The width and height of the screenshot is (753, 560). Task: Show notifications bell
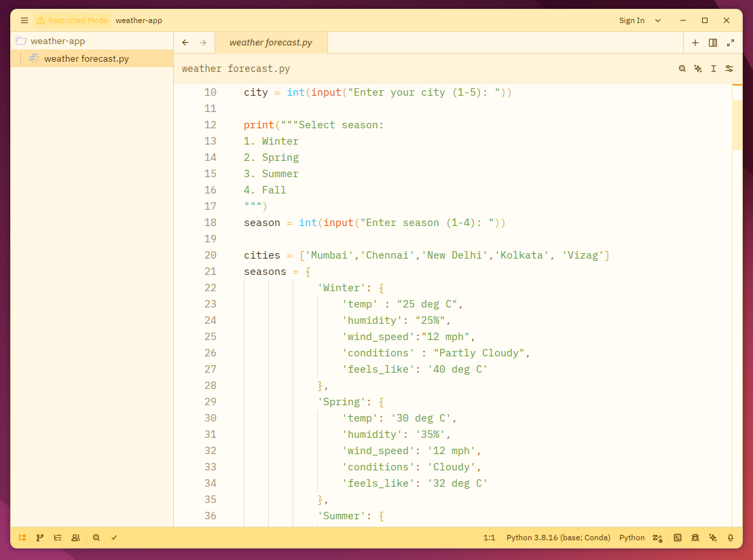[731, 538]
